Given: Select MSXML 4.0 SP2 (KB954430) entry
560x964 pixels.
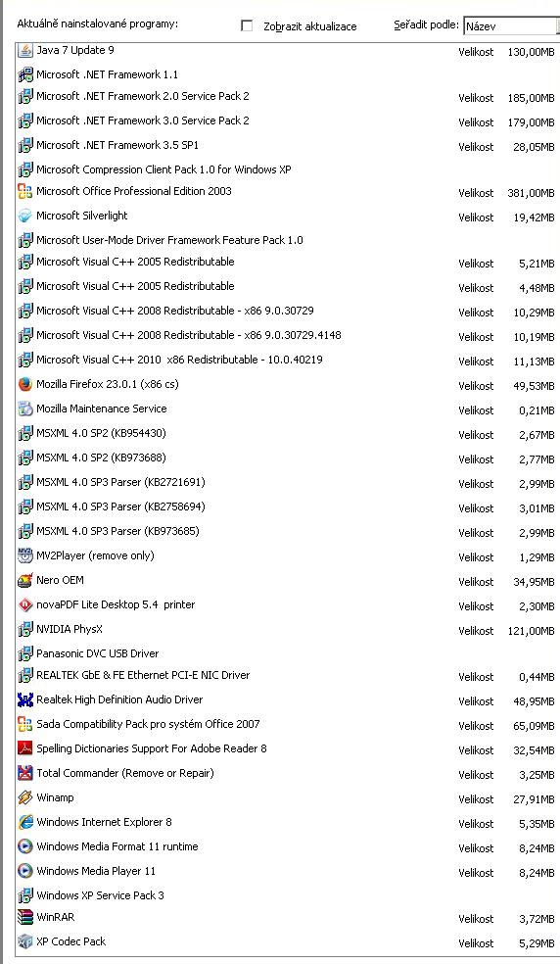Looking at the screenshot, I should click(287, 433).
